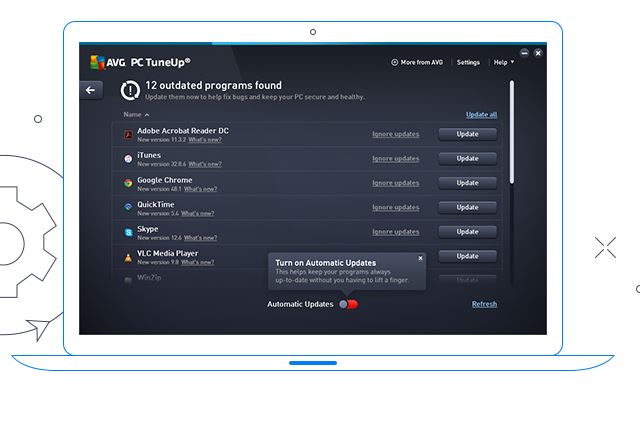Select the WinZip row name
Image resolution: width=640 pixels, height=439 pixels.
[x=149, y=277]
